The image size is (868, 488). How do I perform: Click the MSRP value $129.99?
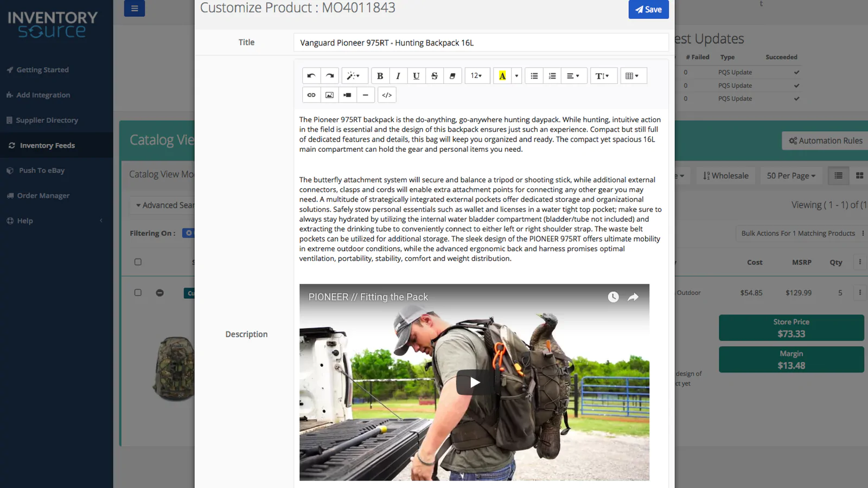tap(799, 293)
